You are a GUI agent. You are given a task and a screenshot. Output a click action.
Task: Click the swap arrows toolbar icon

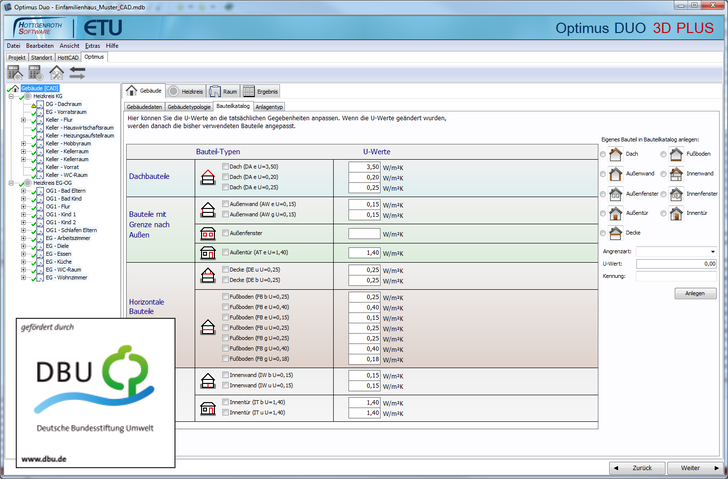[x=76, y=72]
